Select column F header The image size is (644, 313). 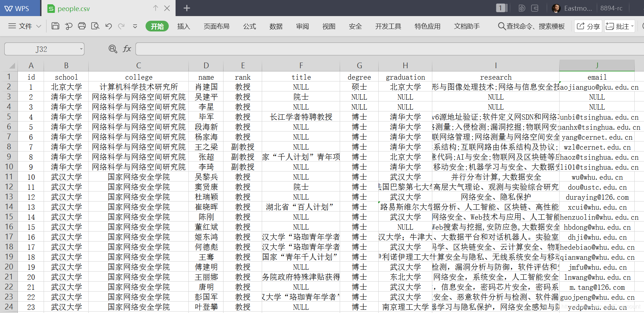pos(301,65)
